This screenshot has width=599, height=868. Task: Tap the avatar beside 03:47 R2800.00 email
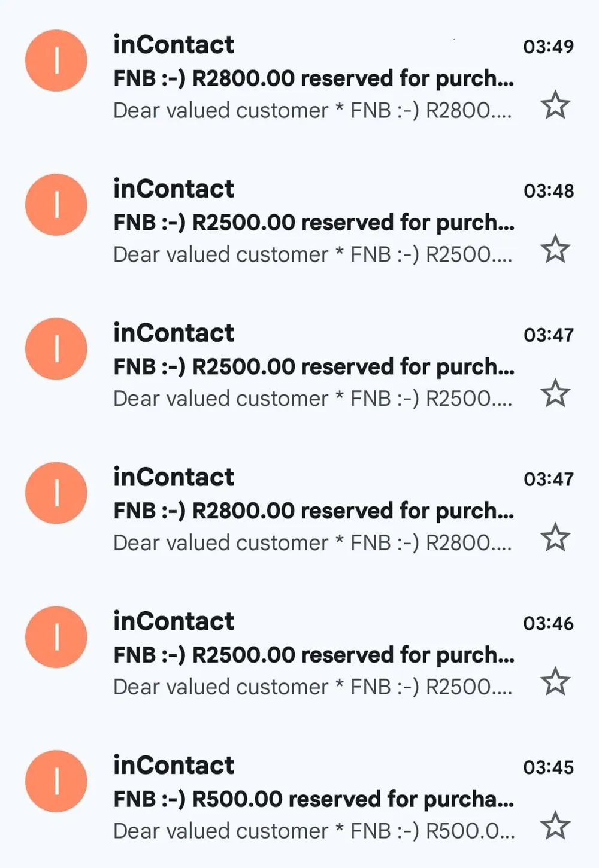tap(56, 493)
